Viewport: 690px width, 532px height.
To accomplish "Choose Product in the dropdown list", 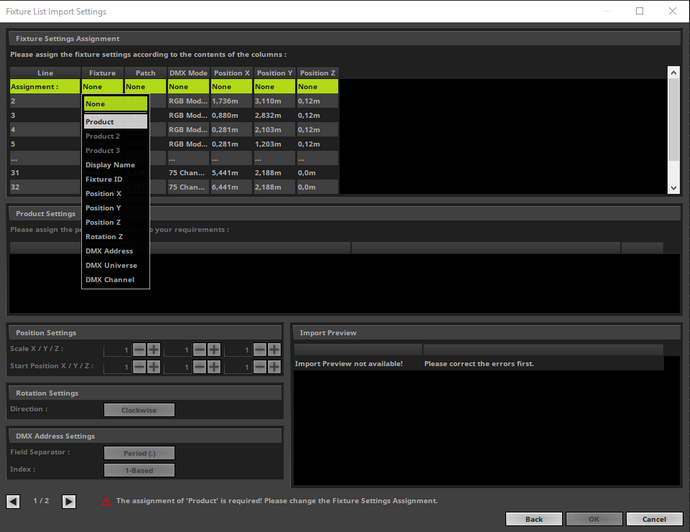I will click(116, 121).
